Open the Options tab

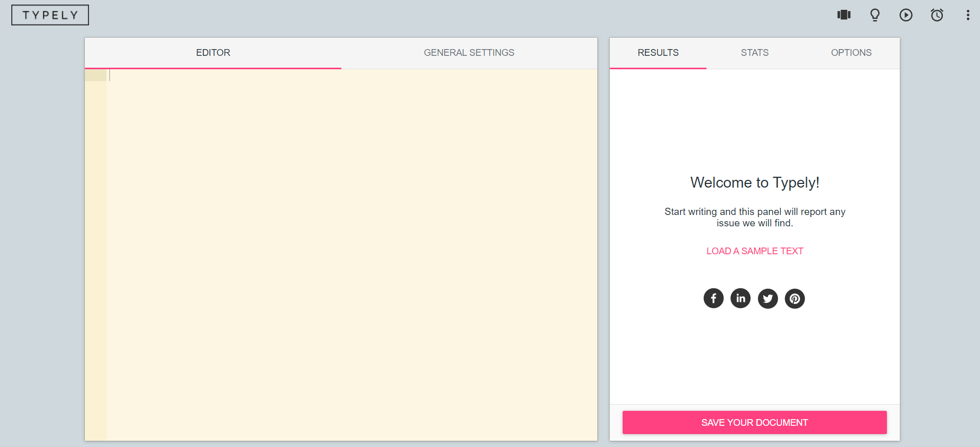[851, 53]
